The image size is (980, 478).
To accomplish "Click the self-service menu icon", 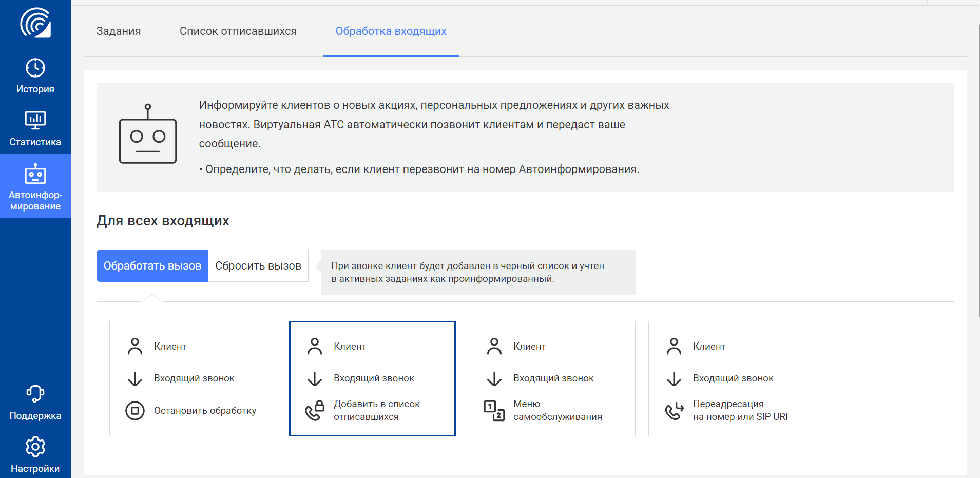I will [x=494, y=410].
